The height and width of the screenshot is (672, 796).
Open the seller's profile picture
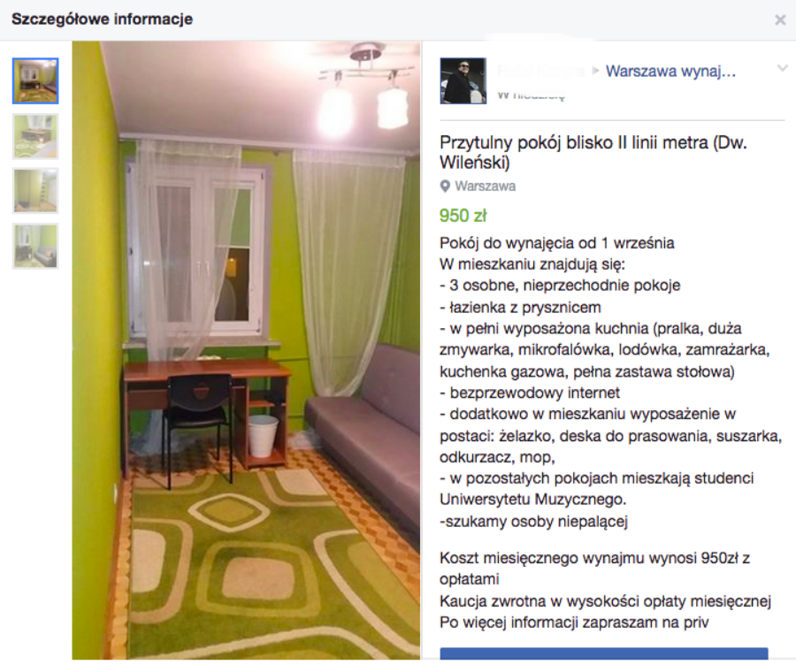pos(463,81)
